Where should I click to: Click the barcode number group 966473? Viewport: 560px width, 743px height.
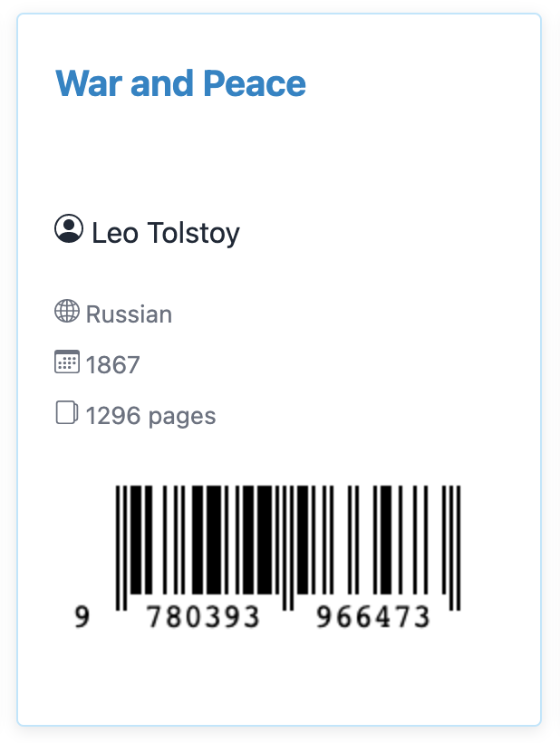pos(372,617)
